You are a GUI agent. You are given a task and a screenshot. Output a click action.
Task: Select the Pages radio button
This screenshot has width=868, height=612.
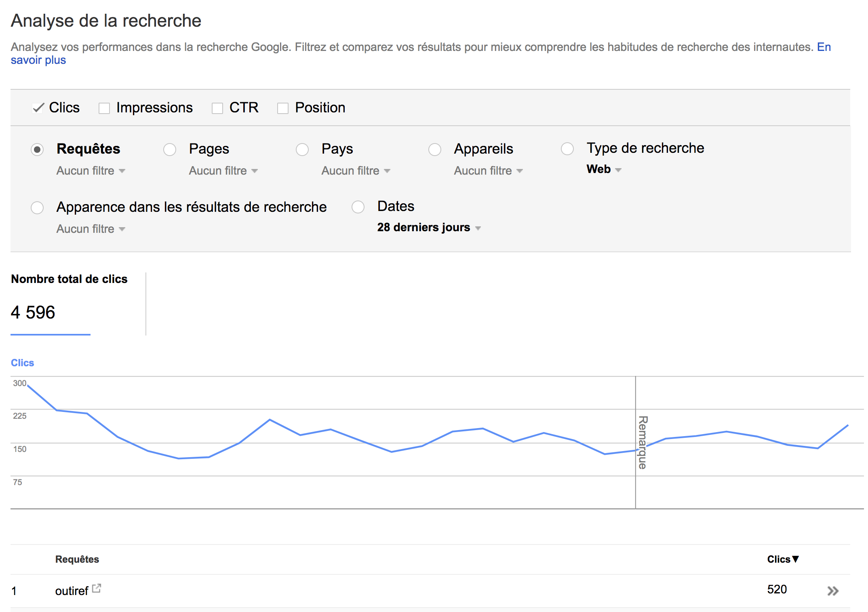[x=170, y=150]
